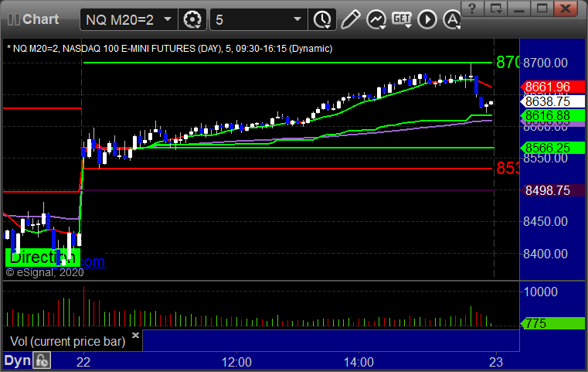The height and width of the screenshot is (372, 588).
Task: Click the window link dropdown icon in title bar
Action: pyautogui.click(x=496, y=9)
